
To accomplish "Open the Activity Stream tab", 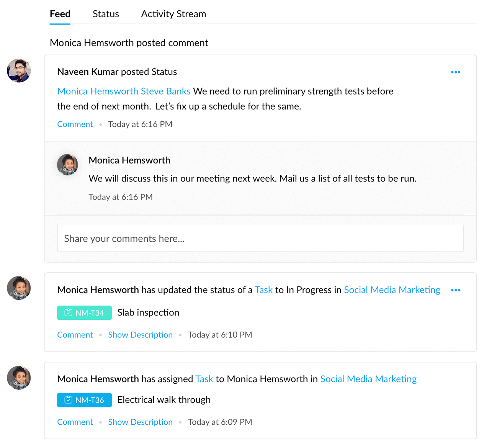I will click(x=173, y=14).
